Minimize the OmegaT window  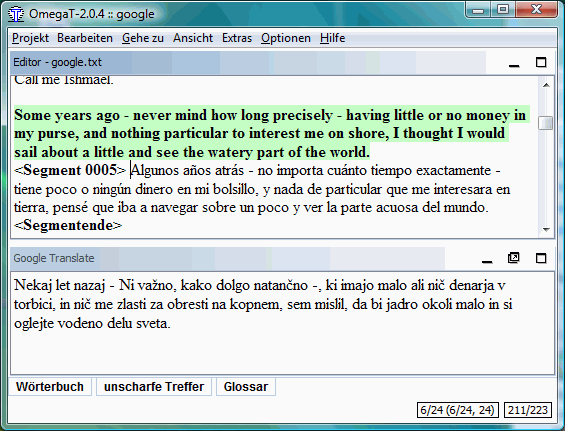(478, 10)
